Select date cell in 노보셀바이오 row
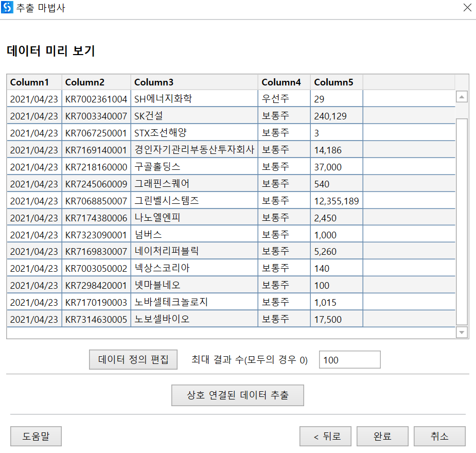The height and width of the screenshot is (453, 476). click(x=34, y=319)
